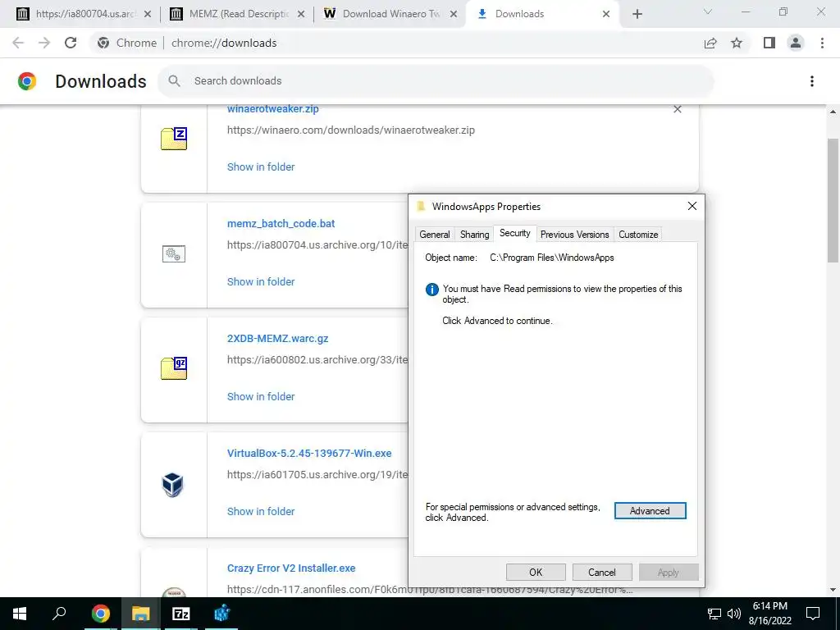Click the scrollbar down arrow

click(x=833, y=591)
